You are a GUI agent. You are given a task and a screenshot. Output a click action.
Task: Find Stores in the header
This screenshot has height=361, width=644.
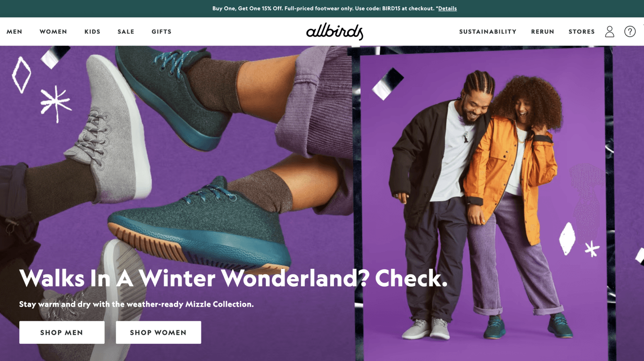pyautogui.click(x=582, y=32)
